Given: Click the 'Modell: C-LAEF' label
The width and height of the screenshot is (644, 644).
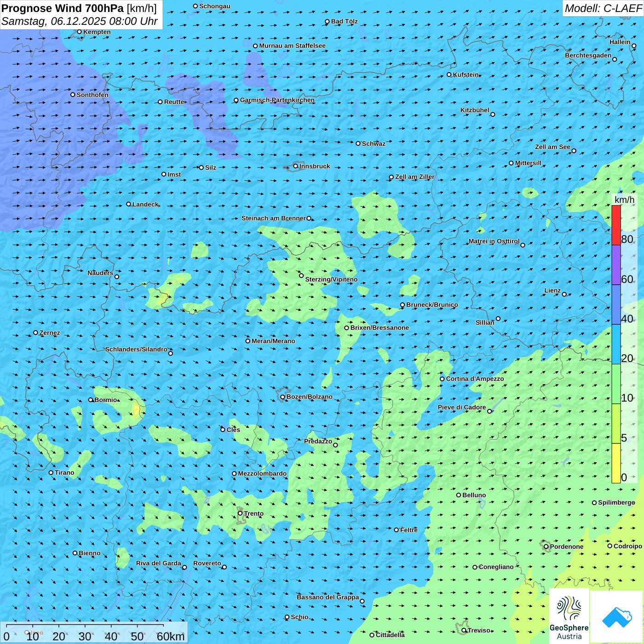Looking at the screenshot, I should tap(603, 8).
